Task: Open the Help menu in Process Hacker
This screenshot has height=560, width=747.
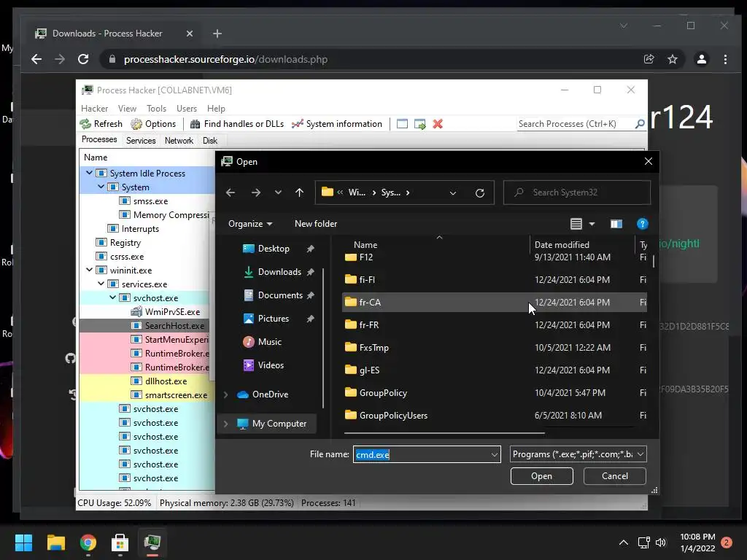Action: (216, 109)
